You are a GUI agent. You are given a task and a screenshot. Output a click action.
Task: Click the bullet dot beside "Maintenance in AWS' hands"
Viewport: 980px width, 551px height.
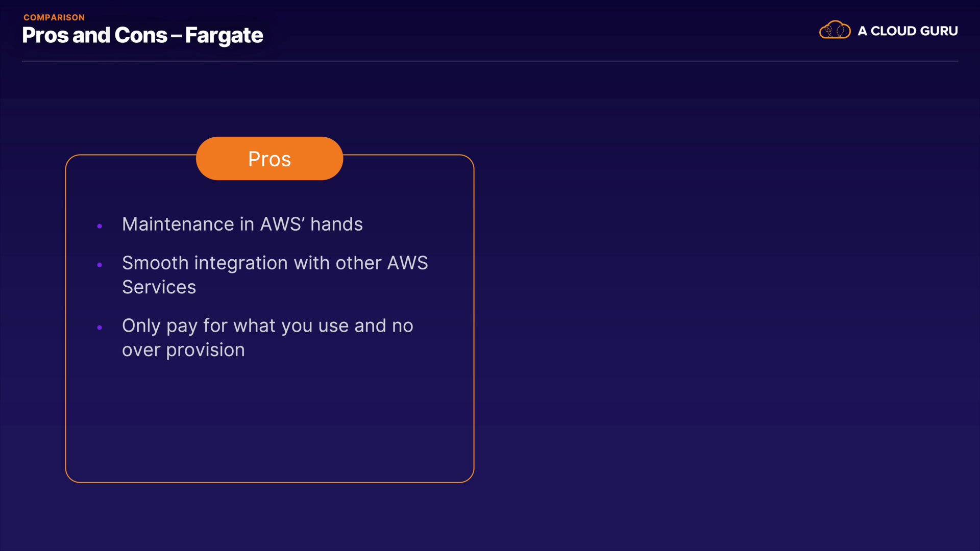tap(100, 226)
